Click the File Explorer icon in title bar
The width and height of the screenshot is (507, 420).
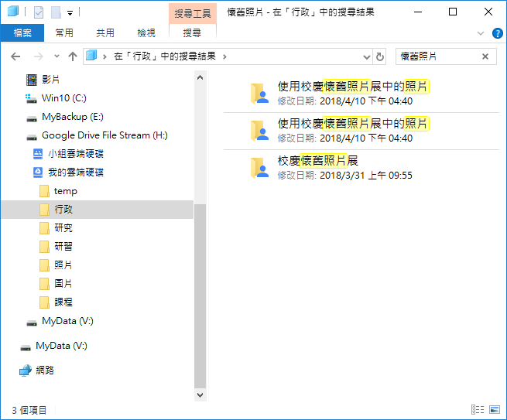[13, 12]
